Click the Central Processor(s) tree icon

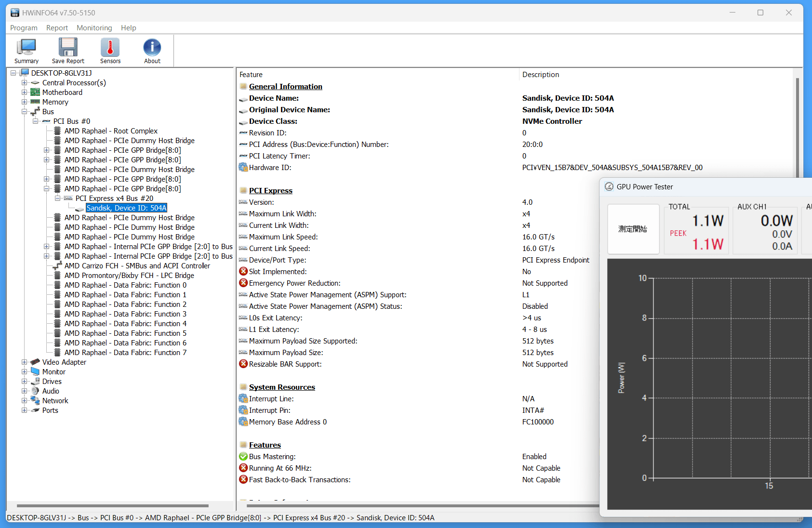35,83
